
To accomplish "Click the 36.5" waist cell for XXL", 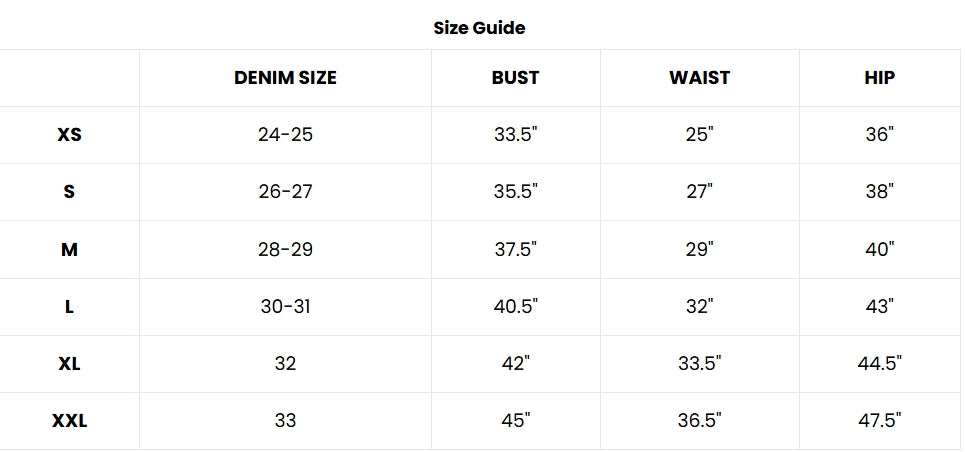I will 699,421.
